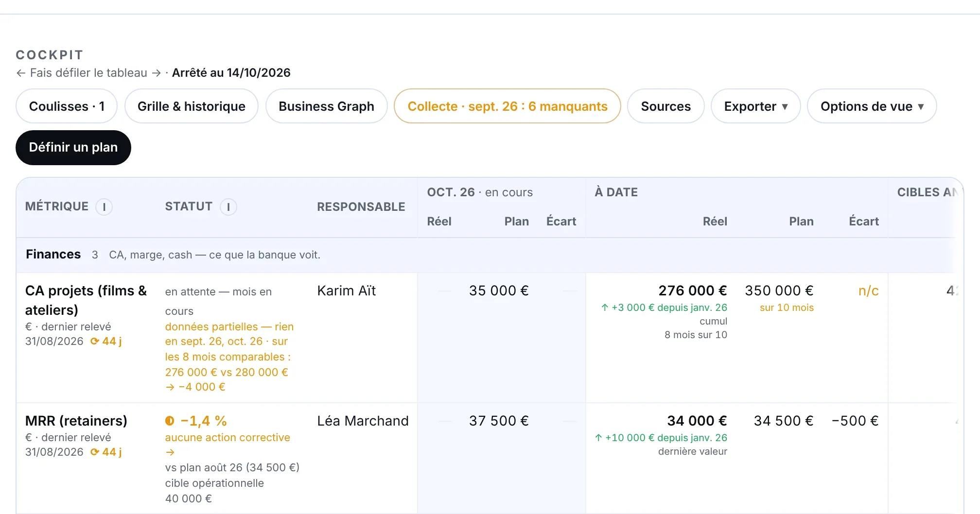Click the 'n/c' écart value
Screen dimensions: 980x514
click(869, 291)
